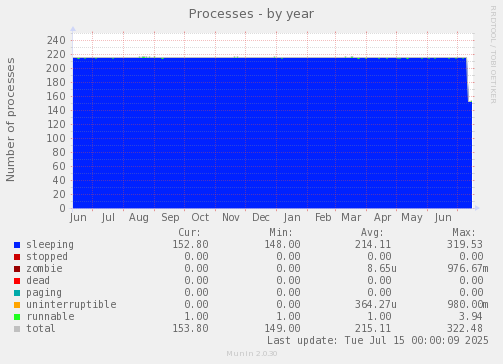
Task: Select the 'paging' legend label
Action: click(x=44, y=293)
